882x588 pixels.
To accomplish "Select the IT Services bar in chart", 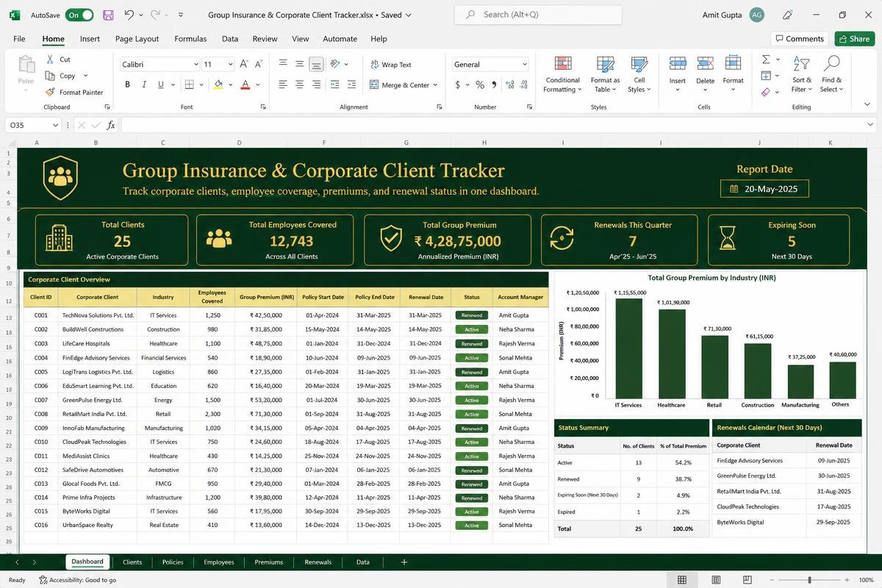I will click(628, 348).
